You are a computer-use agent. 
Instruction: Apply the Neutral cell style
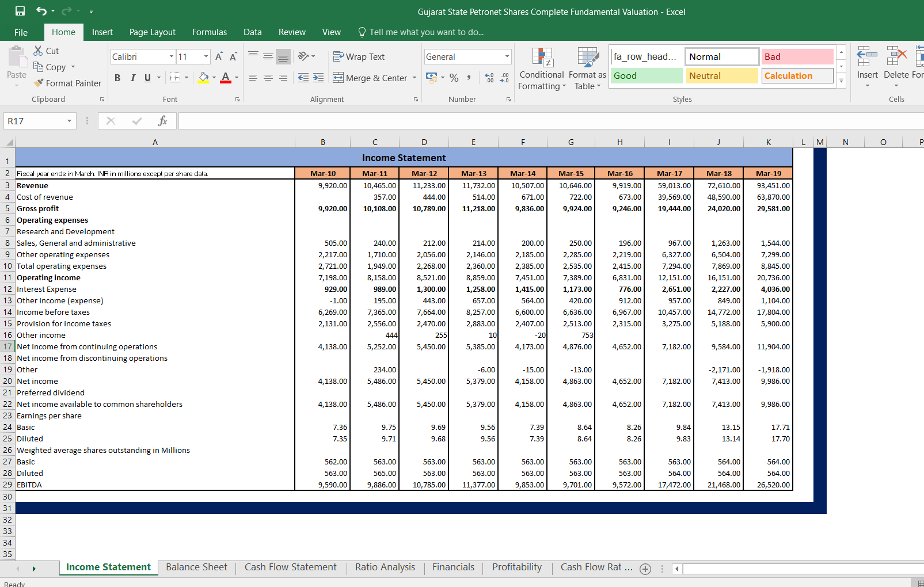[722, 75]
